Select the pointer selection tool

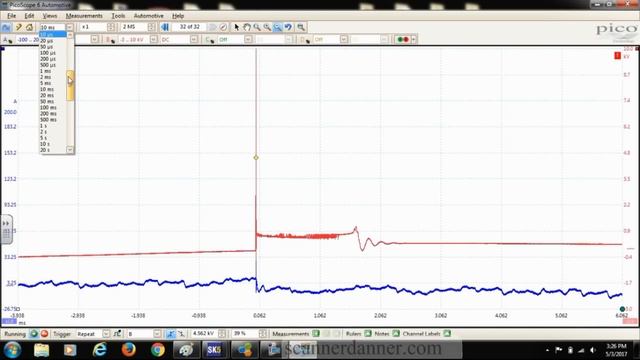[x=237, y=27]
